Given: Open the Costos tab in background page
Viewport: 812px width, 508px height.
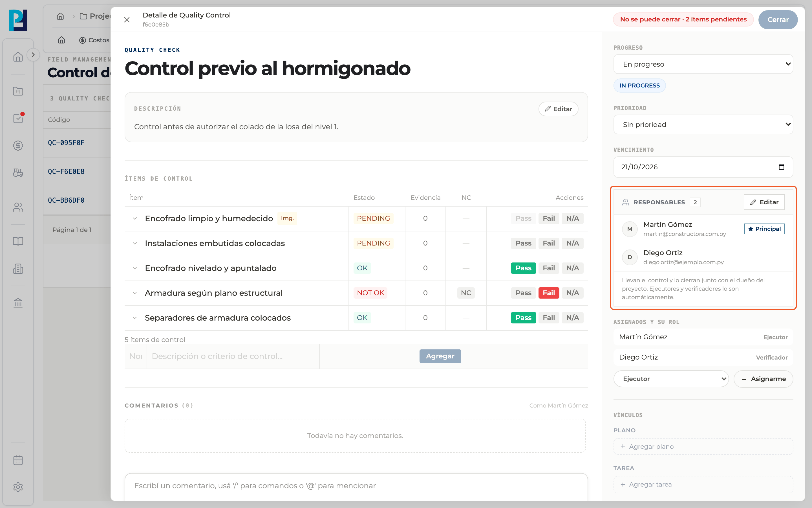Looking at the screenshot, I should (x=94, y=40).
